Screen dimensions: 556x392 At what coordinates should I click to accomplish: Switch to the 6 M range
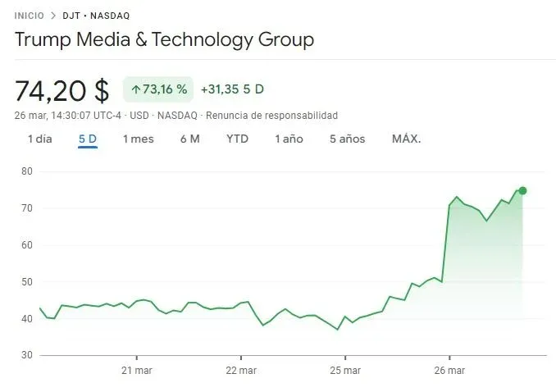[189, 139]
